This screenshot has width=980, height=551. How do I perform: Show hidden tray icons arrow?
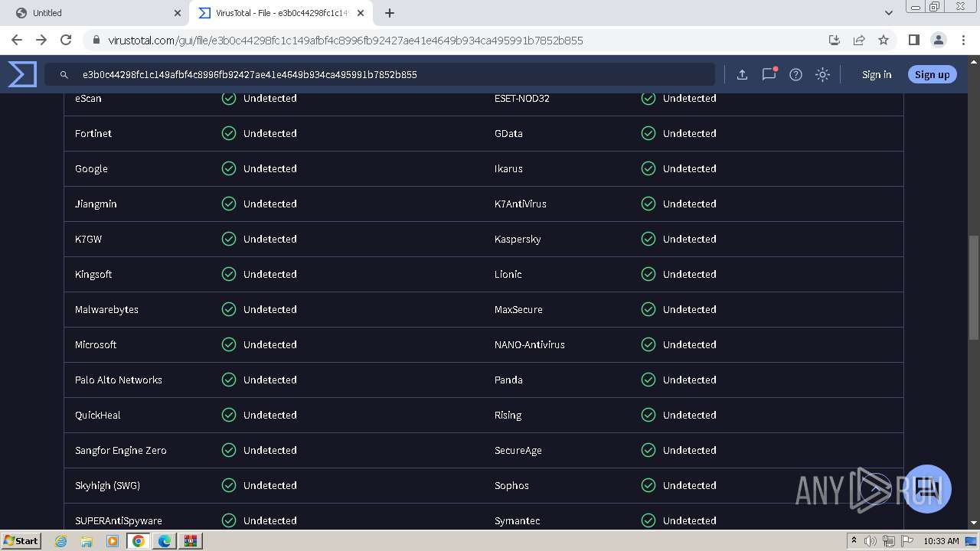pyautogui.click(x=854, y=541)
